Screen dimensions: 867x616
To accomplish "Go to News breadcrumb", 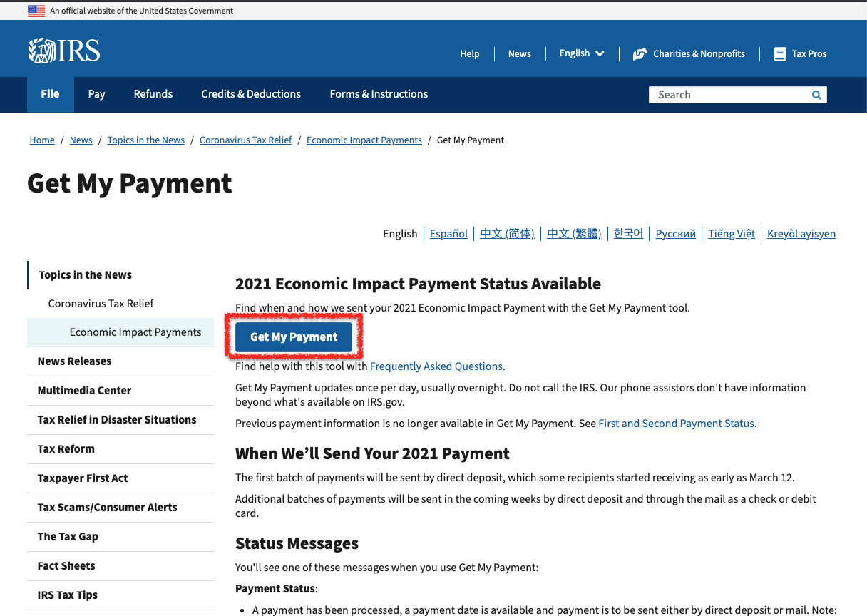I will 81,140.
